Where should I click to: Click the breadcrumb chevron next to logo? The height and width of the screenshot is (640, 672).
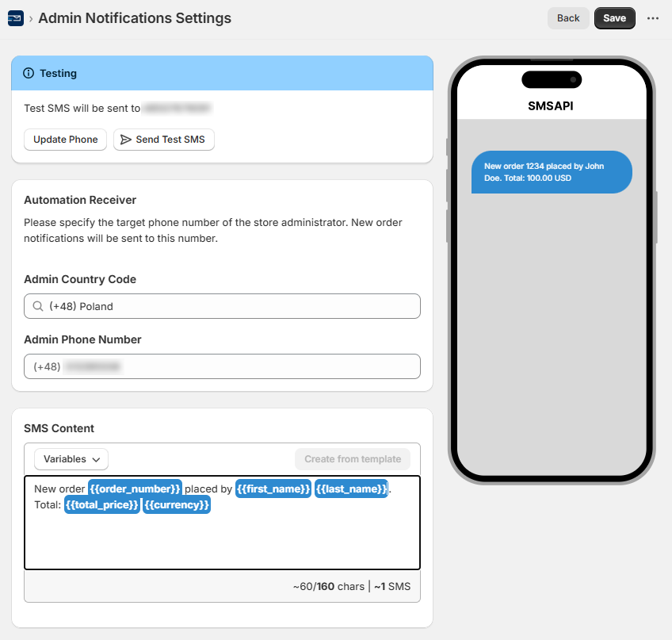tap(31, 18)
